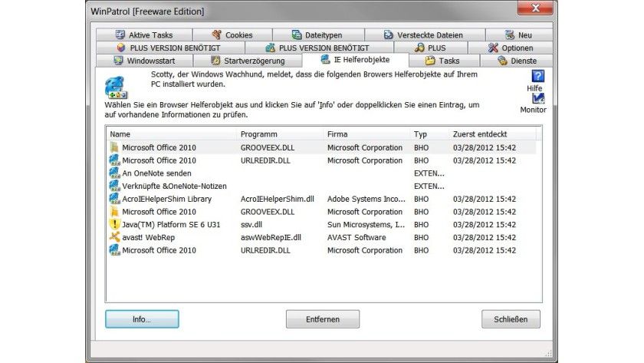Click the Adobe Systems company cell
Image resolution: width=644 pixels, height=363 pixels.
[x=366, y=199]
